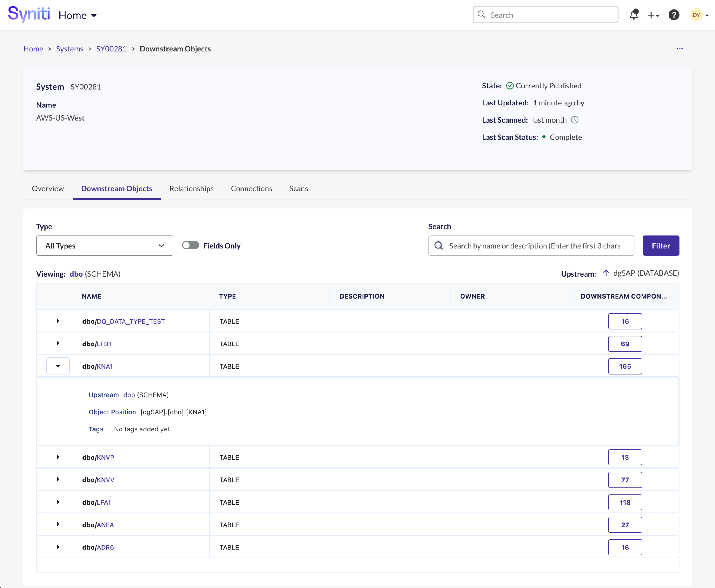Image resolution: width=715 pixels, height=588 pixels.
Task: Toggle the Fields Only switch
Action: (x=190, y=245)
